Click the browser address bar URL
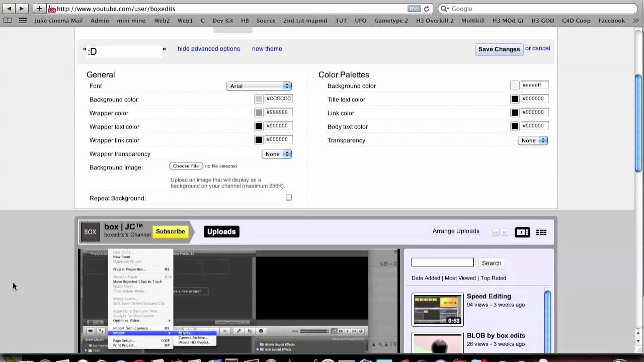This screenshot has height=362, width=644. click(x=231, y=9)
